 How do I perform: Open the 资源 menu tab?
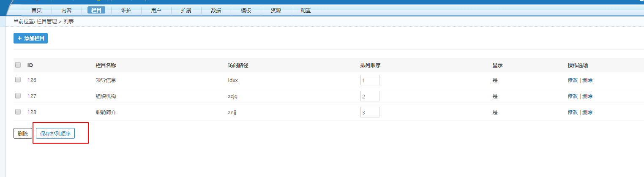click(x=276, y=11)
